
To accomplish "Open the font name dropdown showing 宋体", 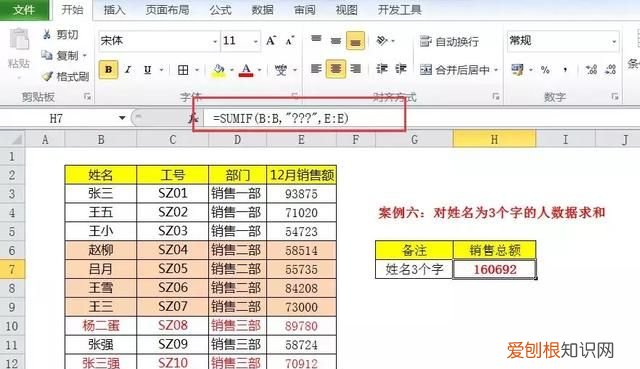I will [x=215, y=42].
